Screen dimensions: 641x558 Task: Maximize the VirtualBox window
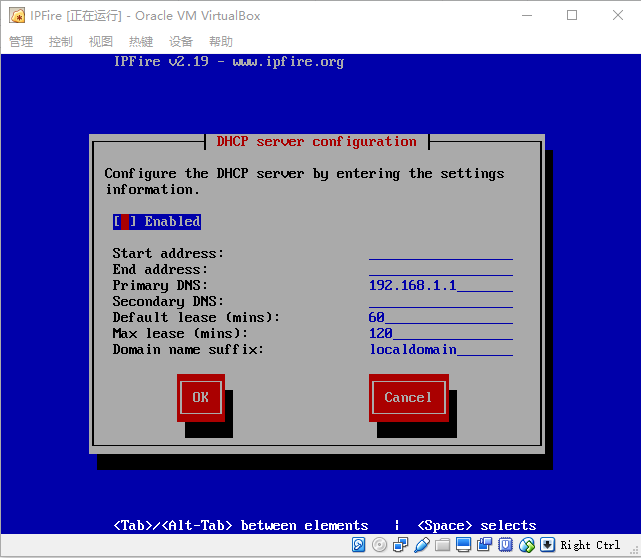coord(572,16)
